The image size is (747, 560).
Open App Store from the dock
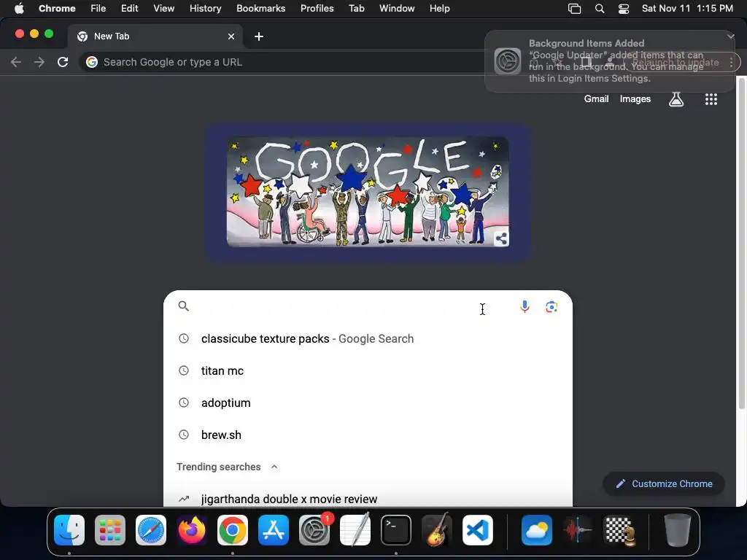click(274, 530)
